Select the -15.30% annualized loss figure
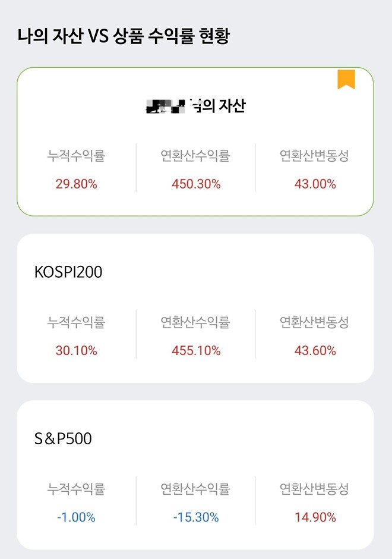Screen dimensions: 392x559 coord(195,516)
